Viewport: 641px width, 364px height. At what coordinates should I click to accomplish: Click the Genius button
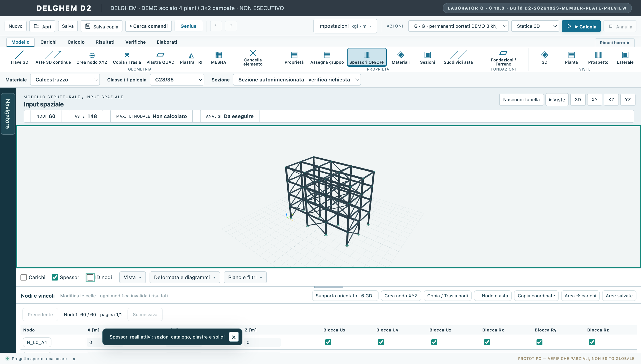pyautogui.click(x=188, y=26)
